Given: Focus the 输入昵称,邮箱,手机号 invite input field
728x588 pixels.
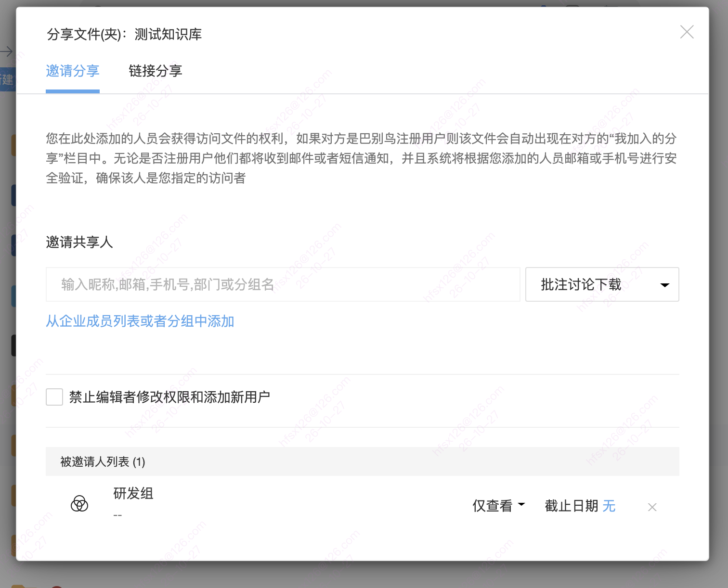Looking at the screenshot, I should point(283,284).
